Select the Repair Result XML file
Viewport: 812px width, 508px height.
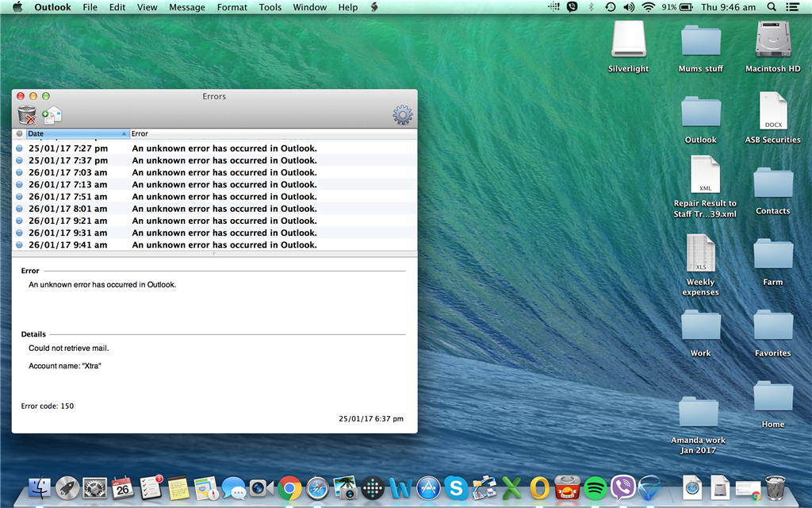click(705, 175)
